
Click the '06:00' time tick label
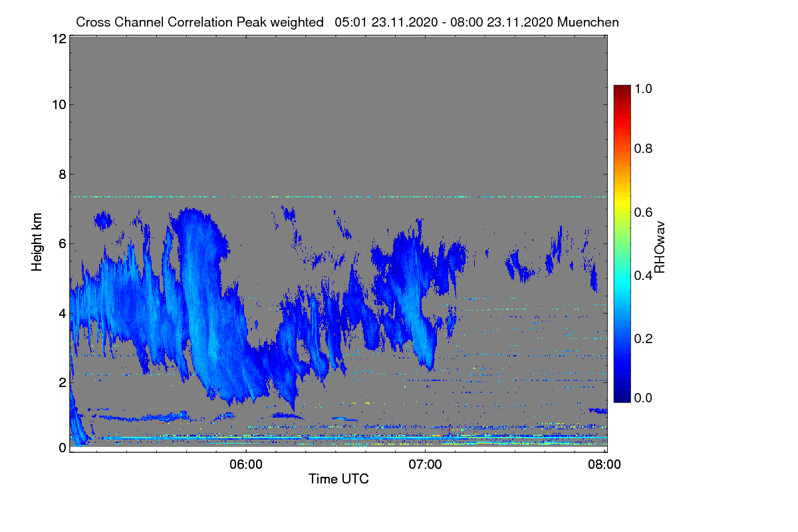245,464
